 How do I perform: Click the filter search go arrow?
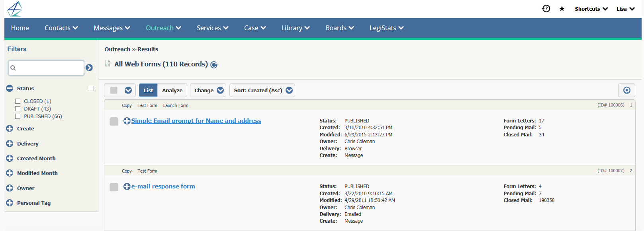[x=89, y=68]
